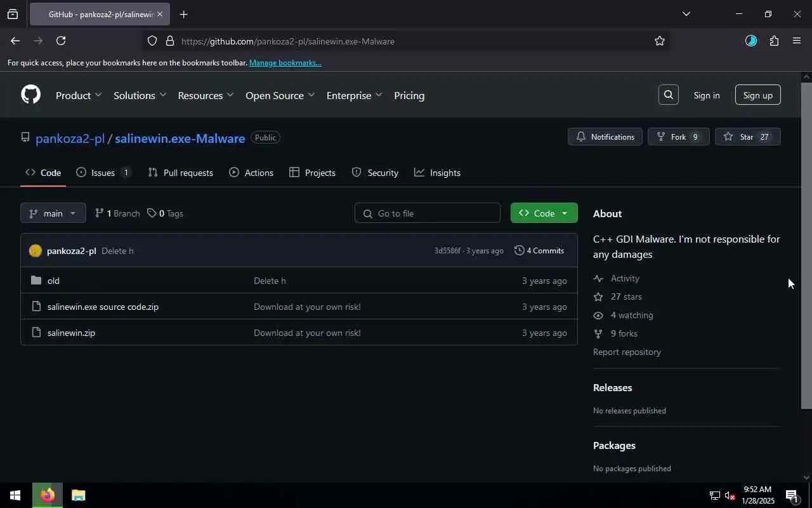Screen dimensions: 812x508
Task: Open salinewin.zip file
Action: pos(71,333)
